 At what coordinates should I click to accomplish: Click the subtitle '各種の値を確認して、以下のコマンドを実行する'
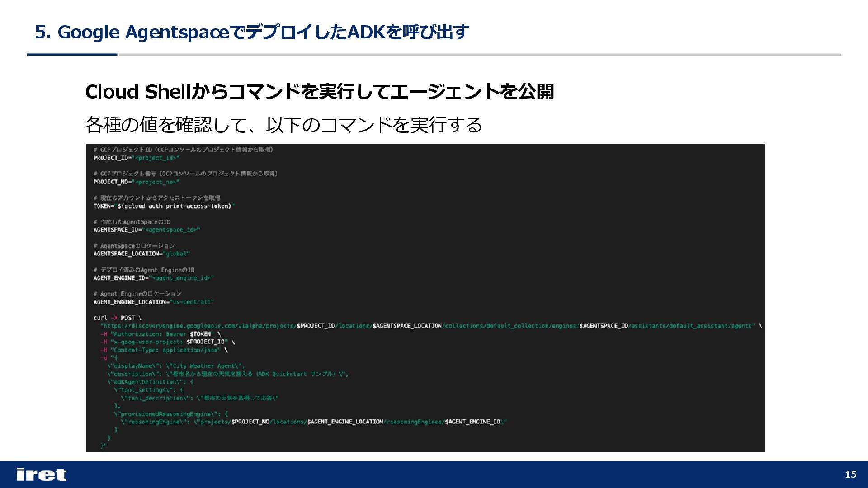283,125
